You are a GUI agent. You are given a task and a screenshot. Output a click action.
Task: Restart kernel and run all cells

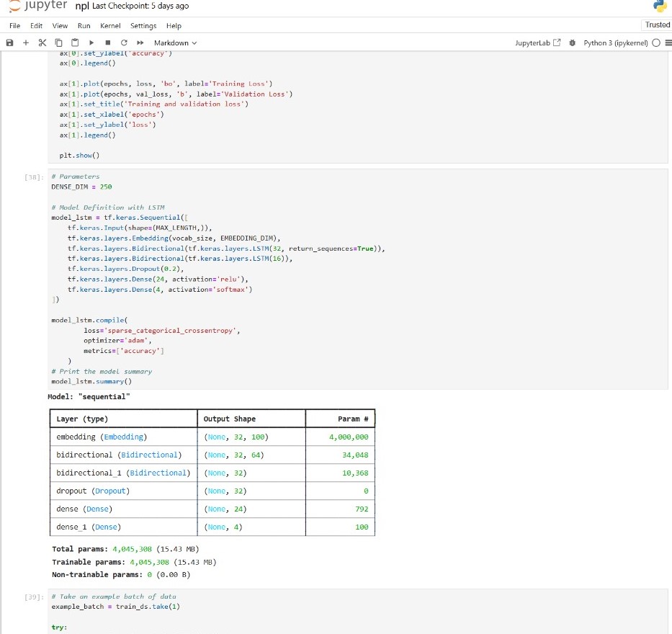point(139,43)
